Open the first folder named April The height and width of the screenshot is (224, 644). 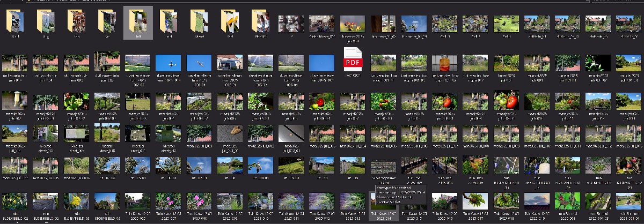click(15, 23)
